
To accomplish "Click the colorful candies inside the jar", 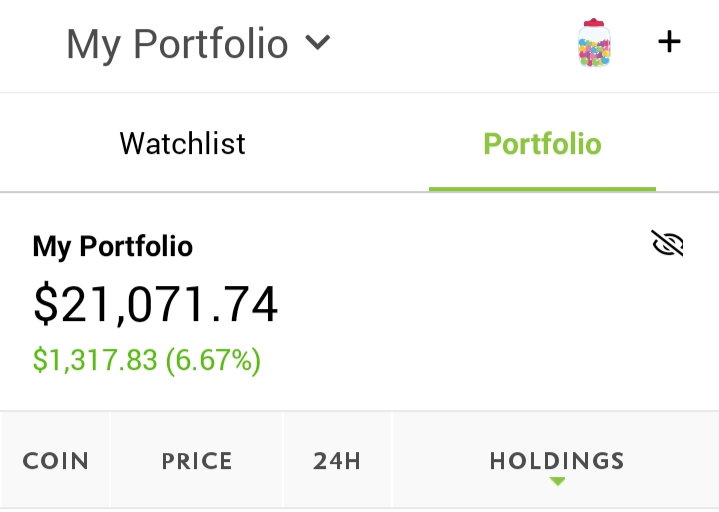I will pyautogui.click(x=594, y=52).
